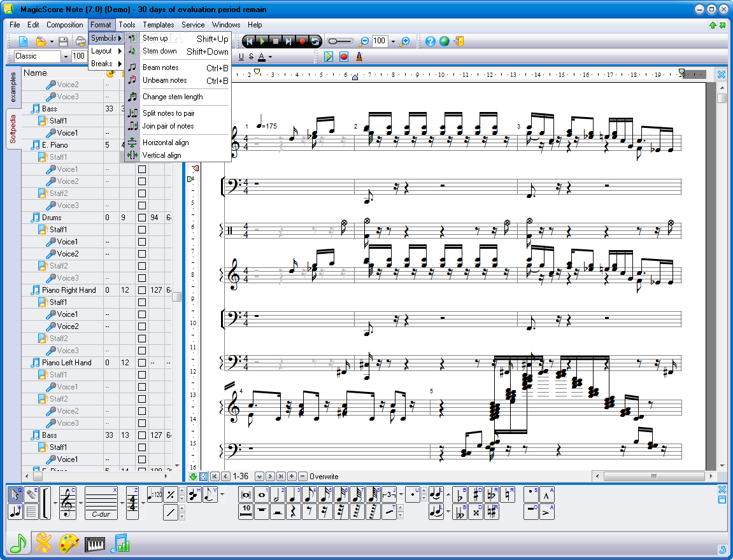
Task: Click the exit door icon in toolbar
Action: (458, 41)
